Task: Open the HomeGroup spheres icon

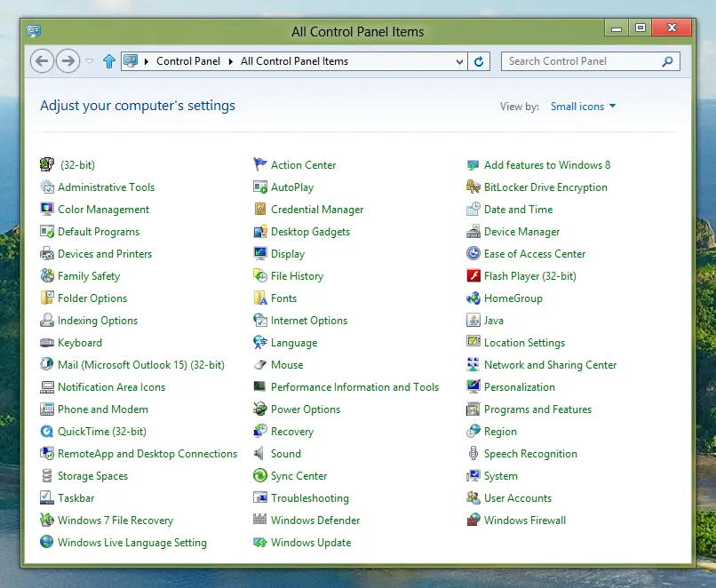Action: point(473,298)
